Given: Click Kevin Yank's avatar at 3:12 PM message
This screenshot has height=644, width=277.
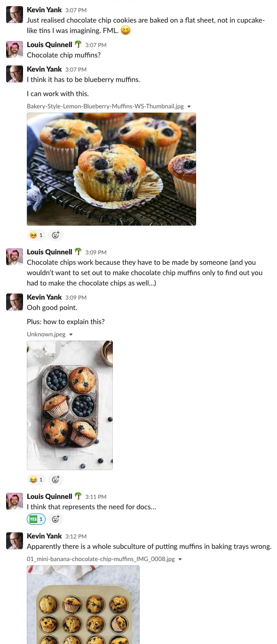Looking at the screenshot, I should [15, 541].
